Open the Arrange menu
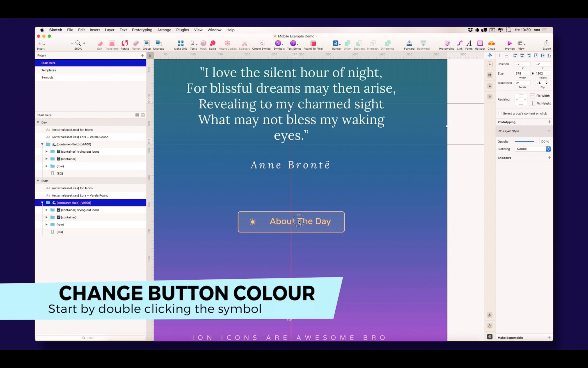 pos(164,30)
